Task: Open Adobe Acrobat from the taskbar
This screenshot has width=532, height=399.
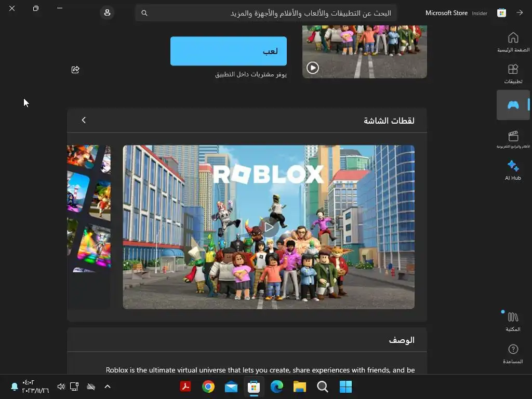Action: 185,387
